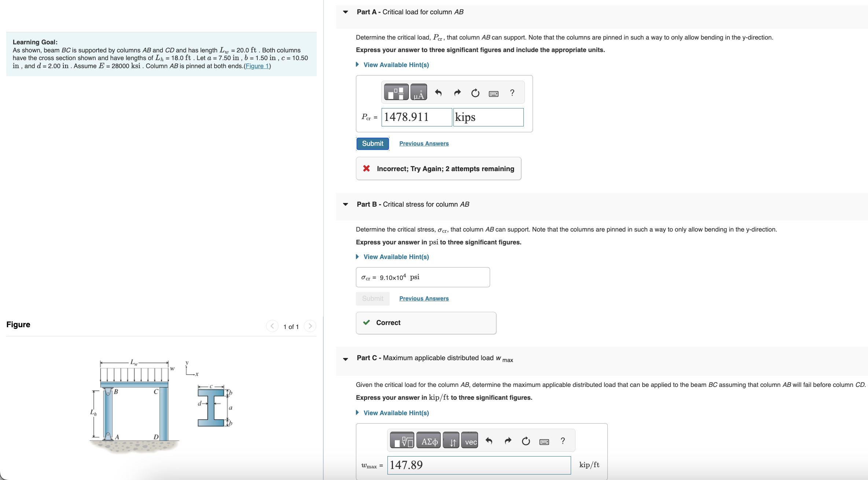Insert a square root template in Part C toolbar
The height and width of the screenshot is (480, 868).
(401, 440)
